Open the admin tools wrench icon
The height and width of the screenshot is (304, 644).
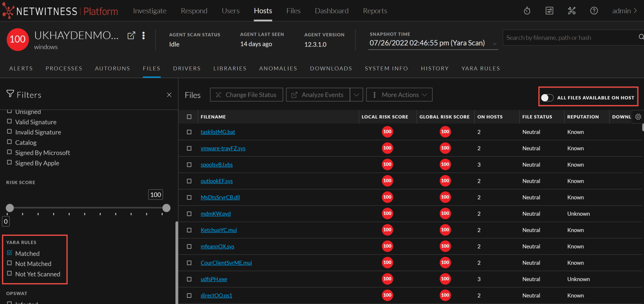click(572, 11)
